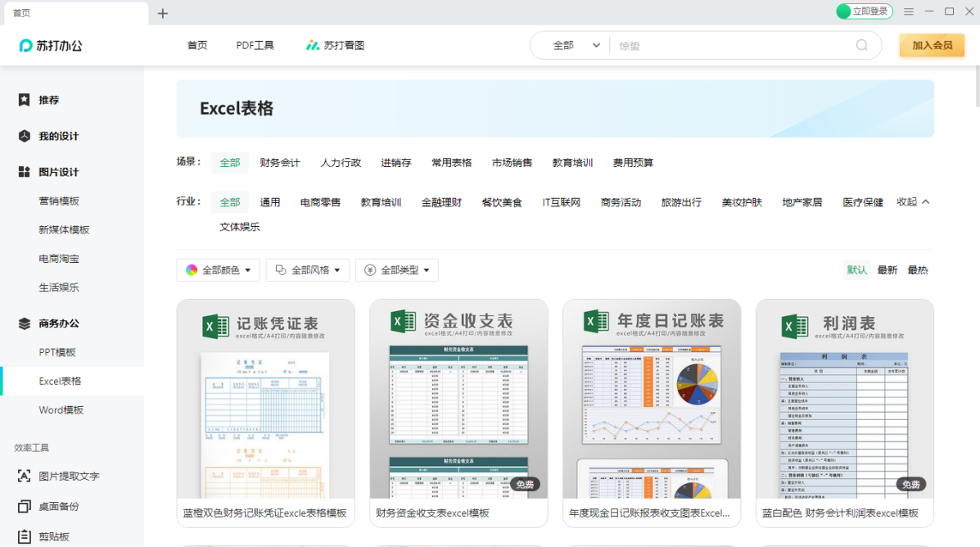The width and height of the screenshot is (980, 547).
Task: Launch 桌面备份 tool
Action: coord(49,506)
